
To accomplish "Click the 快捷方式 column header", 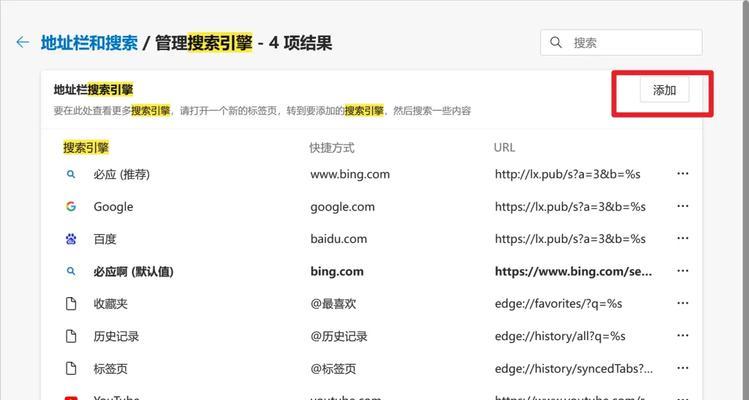I will tap(332, 147).
